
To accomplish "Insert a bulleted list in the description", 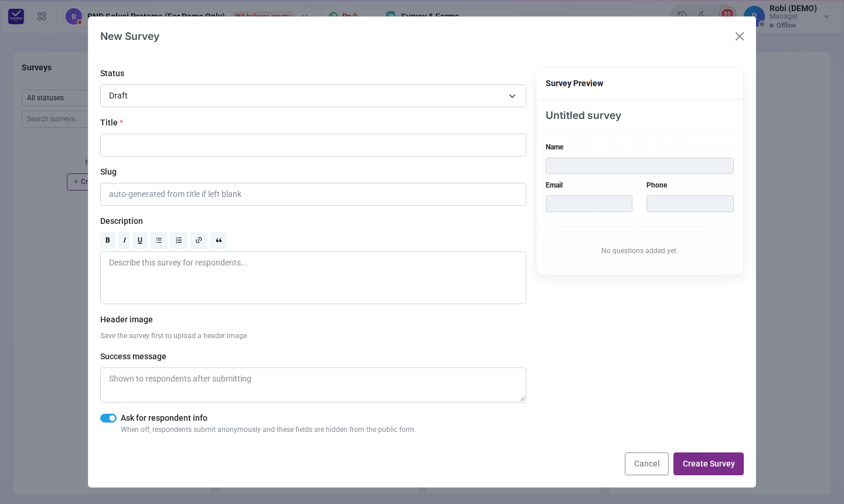I will [159, 240].
